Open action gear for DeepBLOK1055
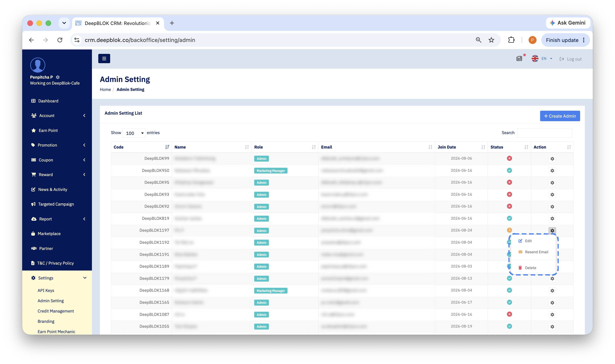The width and height of the screenshot is (615, 364). click(552, 327)
